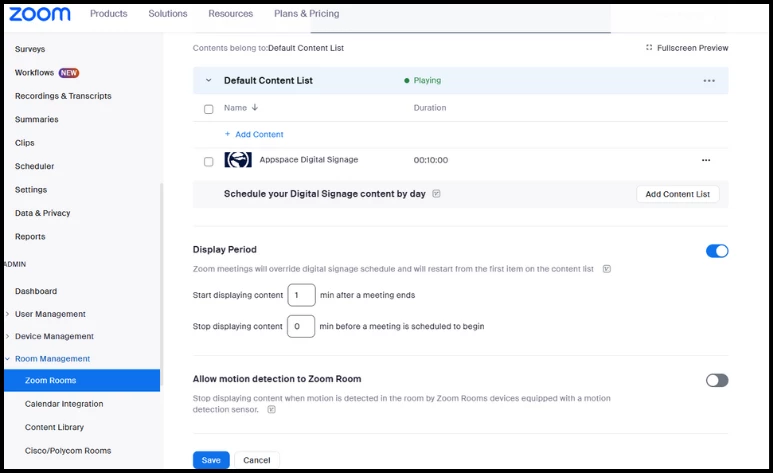
Task: Open the Solutions menu
Action: [x=168, y=14]
